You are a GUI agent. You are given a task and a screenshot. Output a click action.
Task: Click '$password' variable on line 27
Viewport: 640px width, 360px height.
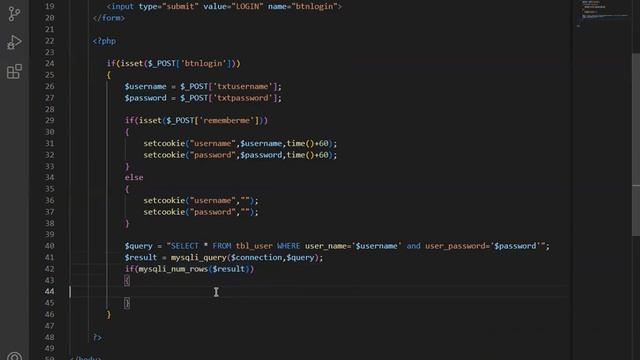click(145, 98)
